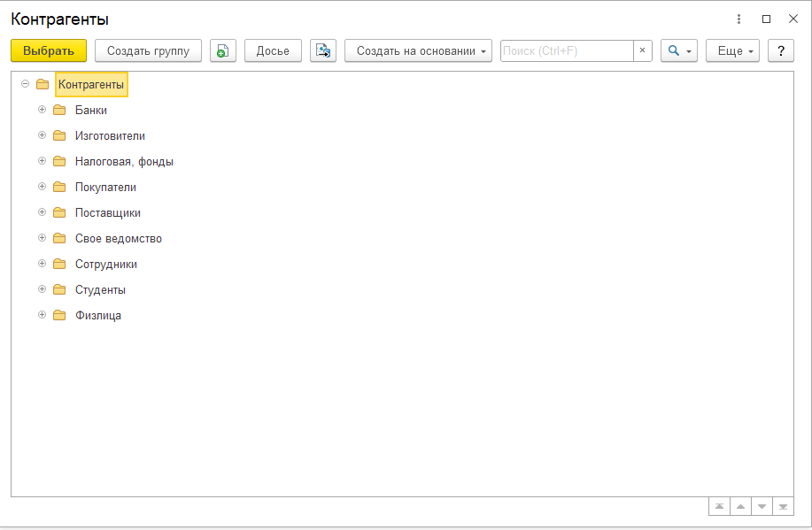Click the Создать группу button
The image size is (812, 530).
[x=148, y=50]
